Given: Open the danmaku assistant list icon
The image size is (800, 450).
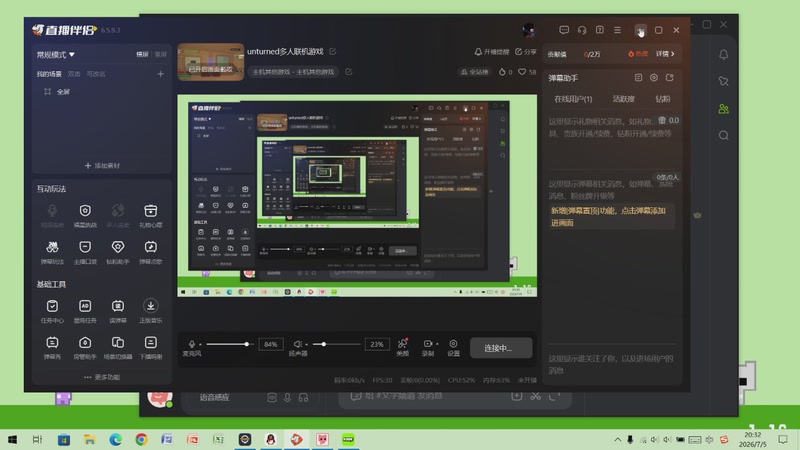Looking at the screenshot, I should [x=638, y=78].
